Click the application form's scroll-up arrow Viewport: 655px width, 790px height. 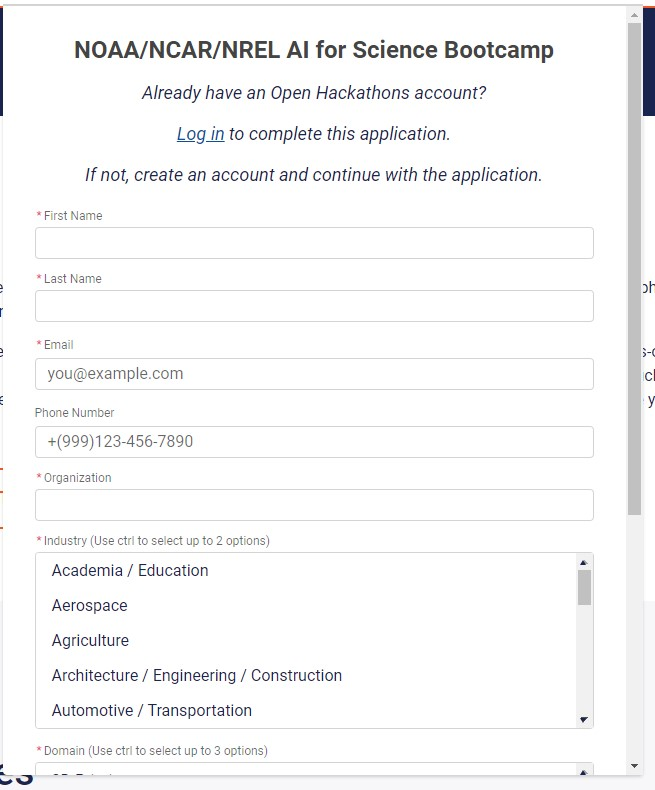point(634,15)
